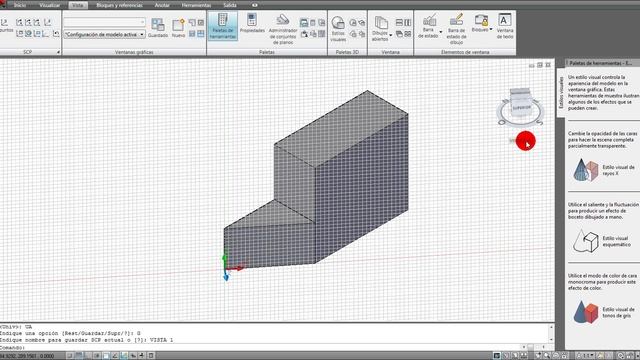Screen dimensions: 640x360
Task: Click the Paletas de herramientas panel title
Action: click(x=601, y=63)
